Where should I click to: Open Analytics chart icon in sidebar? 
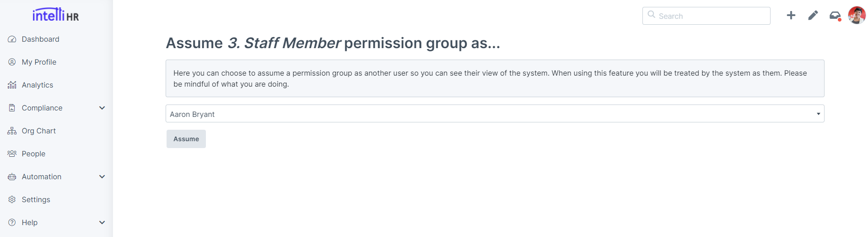click(12, 85)
